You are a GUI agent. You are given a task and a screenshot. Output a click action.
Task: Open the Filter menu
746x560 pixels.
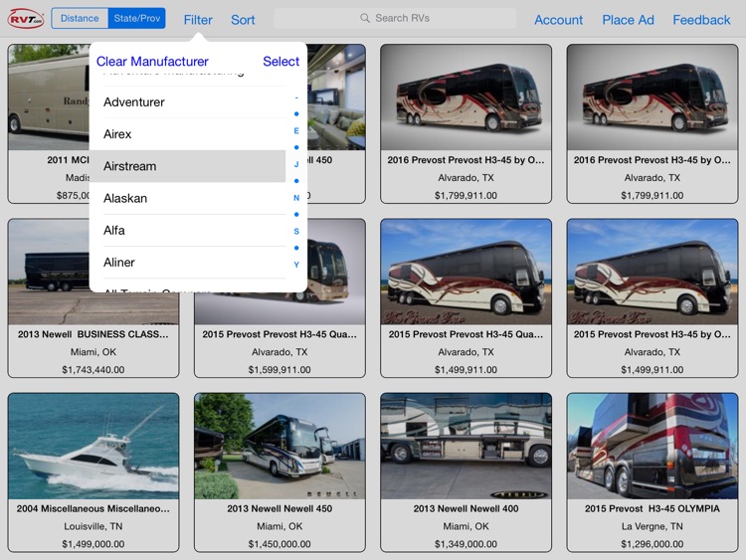coord(198,20)
